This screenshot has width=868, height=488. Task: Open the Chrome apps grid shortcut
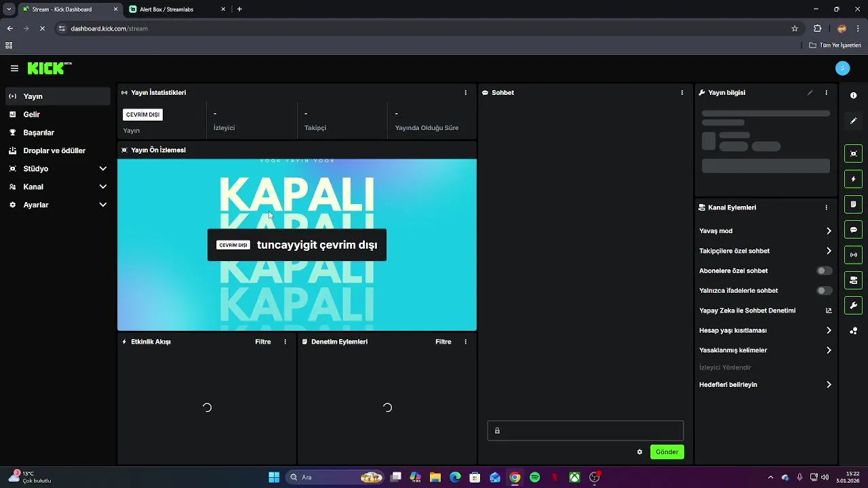point(9,45)
